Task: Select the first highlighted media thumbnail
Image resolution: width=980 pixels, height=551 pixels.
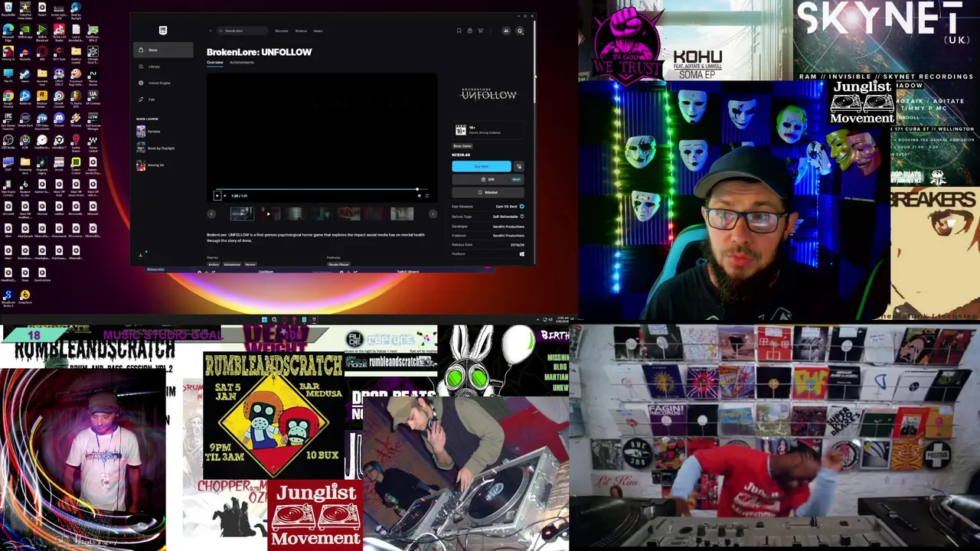Action: click(242, 214)
